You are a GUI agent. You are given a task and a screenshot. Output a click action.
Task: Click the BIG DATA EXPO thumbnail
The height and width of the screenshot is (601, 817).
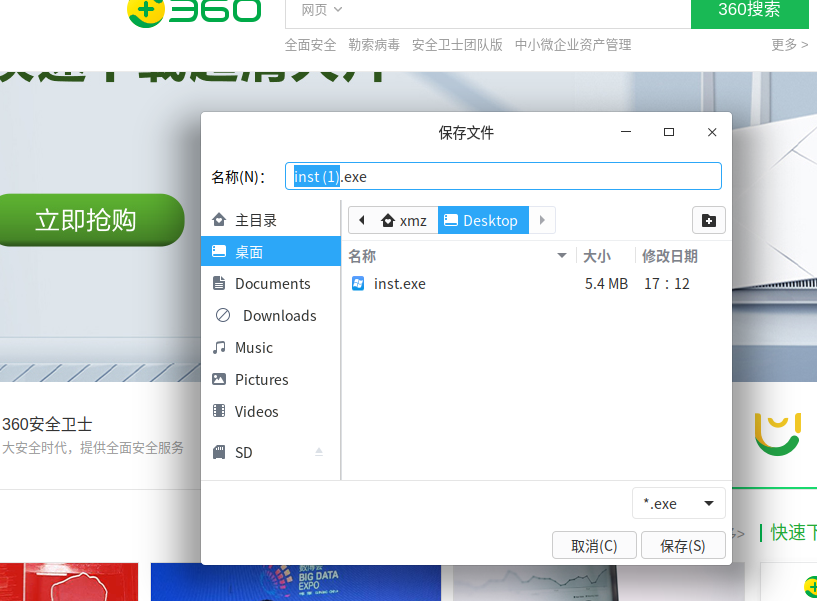pos(295,582)
